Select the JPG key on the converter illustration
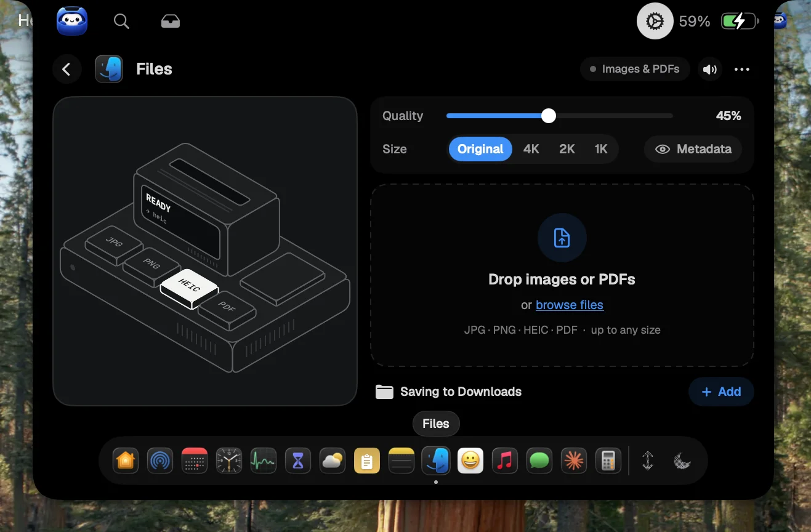This screenshot has width=811, height=532. [115, 244]
